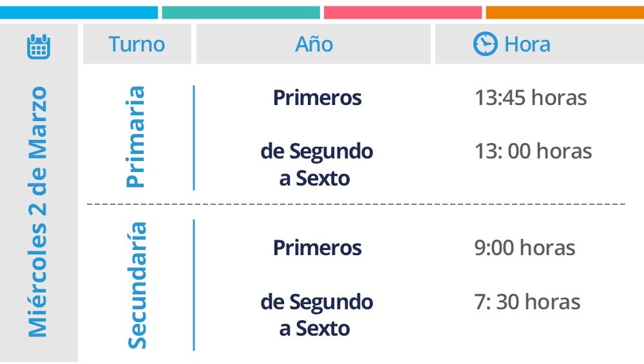Screen dimensions: 644x364
Task: Click the 7: 30 horas time
Action: point(527,302)
